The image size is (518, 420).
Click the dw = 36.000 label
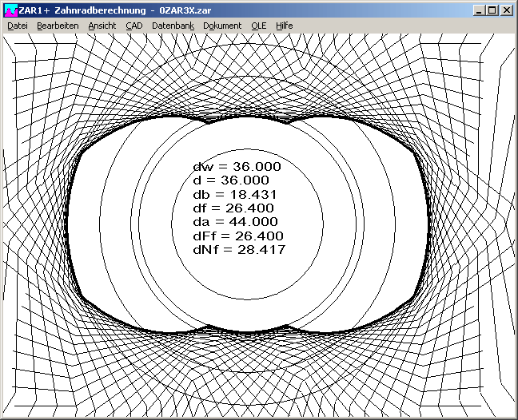point(237,166)
